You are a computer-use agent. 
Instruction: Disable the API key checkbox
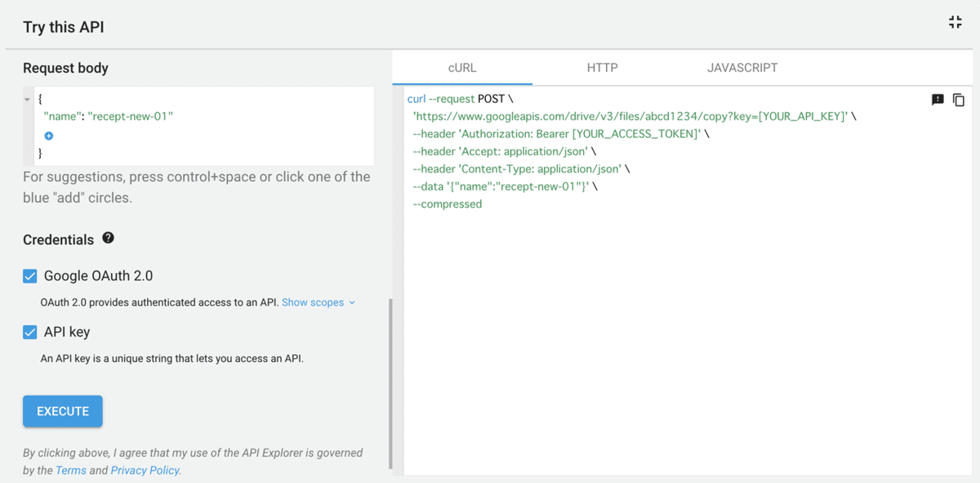tap(30, 332)
